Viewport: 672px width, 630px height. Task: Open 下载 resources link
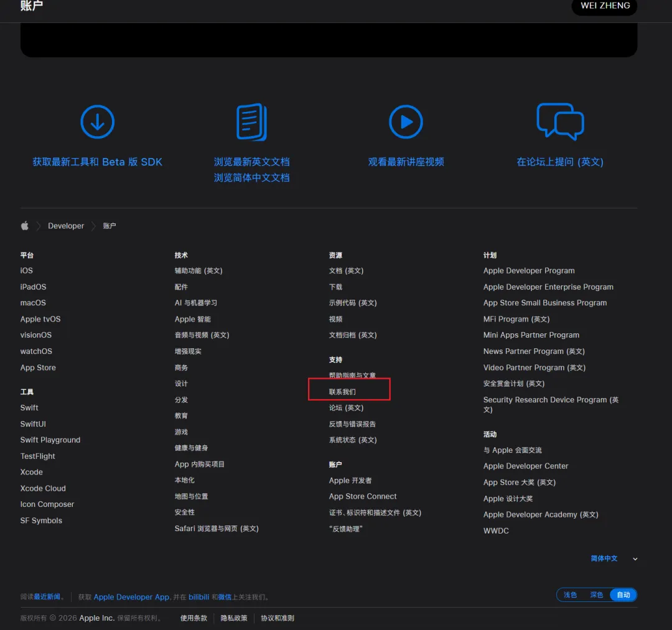tap(335, 287)
